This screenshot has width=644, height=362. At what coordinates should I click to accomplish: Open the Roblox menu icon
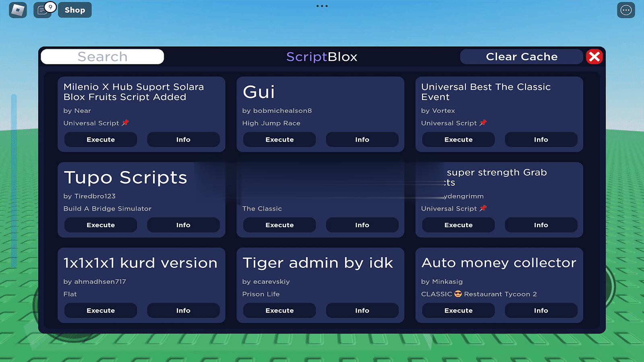pyautogui.click(x=18, y=10)
